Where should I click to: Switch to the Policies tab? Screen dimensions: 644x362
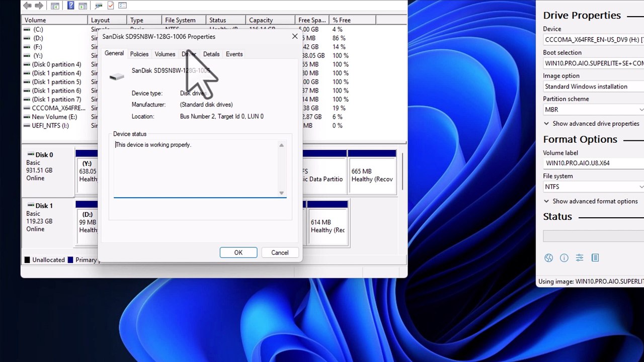click(x=139, y=54)
